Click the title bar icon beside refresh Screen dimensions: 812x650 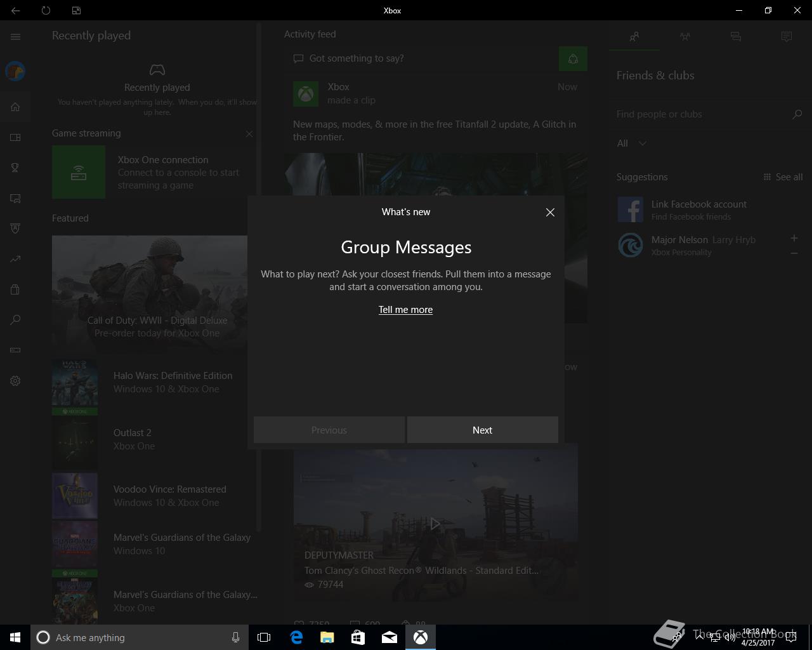(x=76, y=10)
